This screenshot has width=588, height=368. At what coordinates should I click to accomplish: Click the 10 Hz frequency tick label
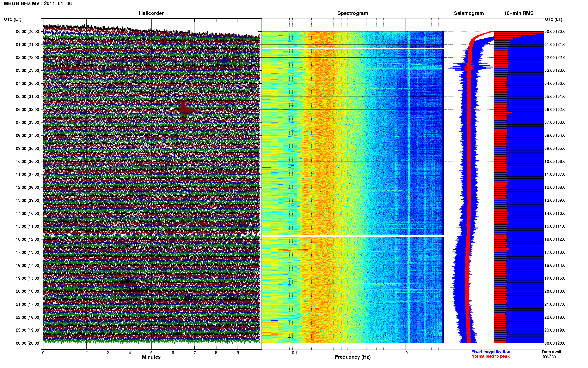coord(405,353)
